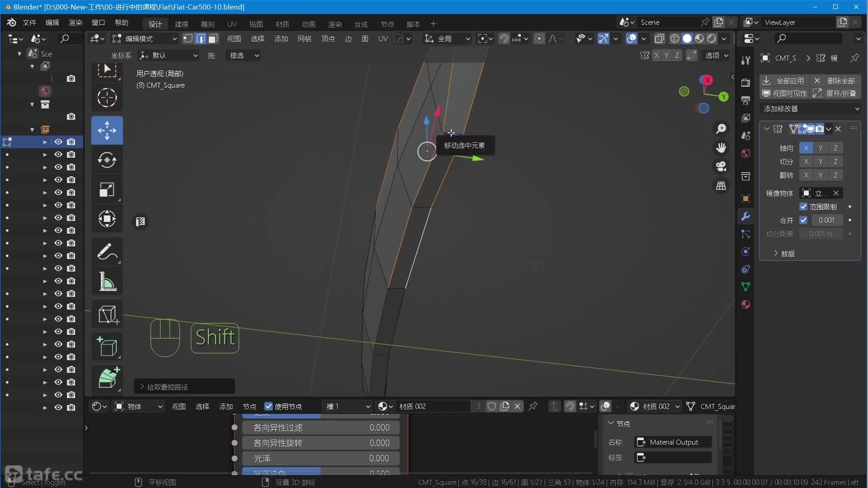Select the Transform tool
Screen dimensions: 868x488
coord(107,219)
